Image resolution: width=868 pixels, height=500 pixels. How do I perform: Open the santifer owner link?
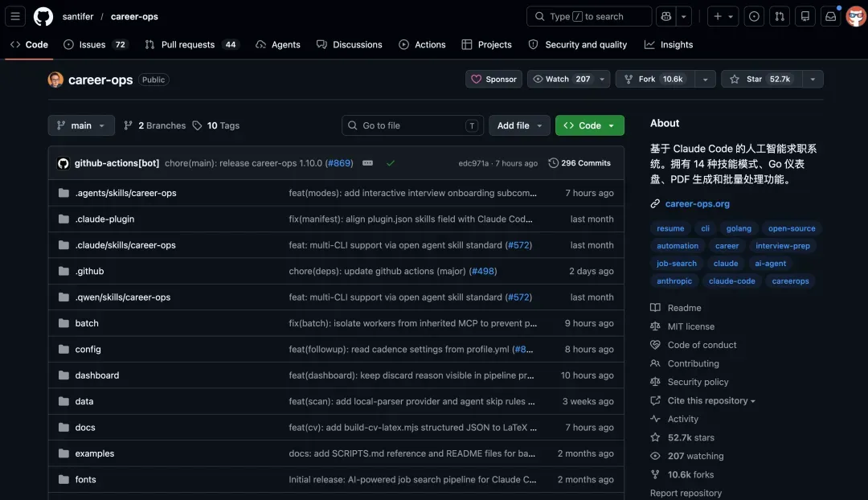click(x=78, y=17)
